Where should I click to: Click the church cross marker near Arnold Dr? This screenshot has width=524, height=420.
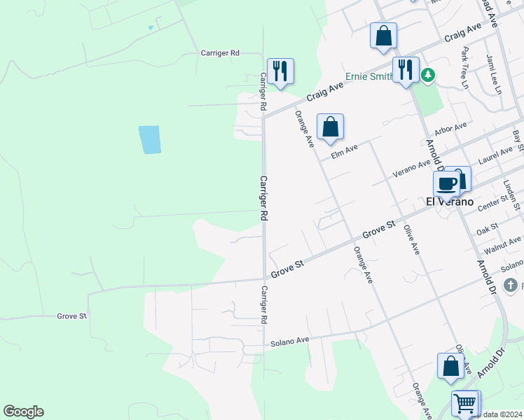510,286
